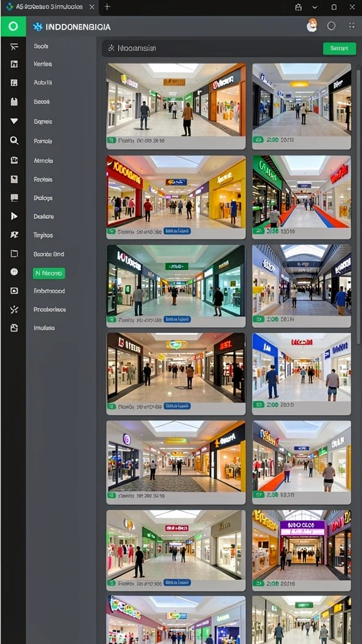
Task: Open the title bar chevron dropdown
Action: 315,7
